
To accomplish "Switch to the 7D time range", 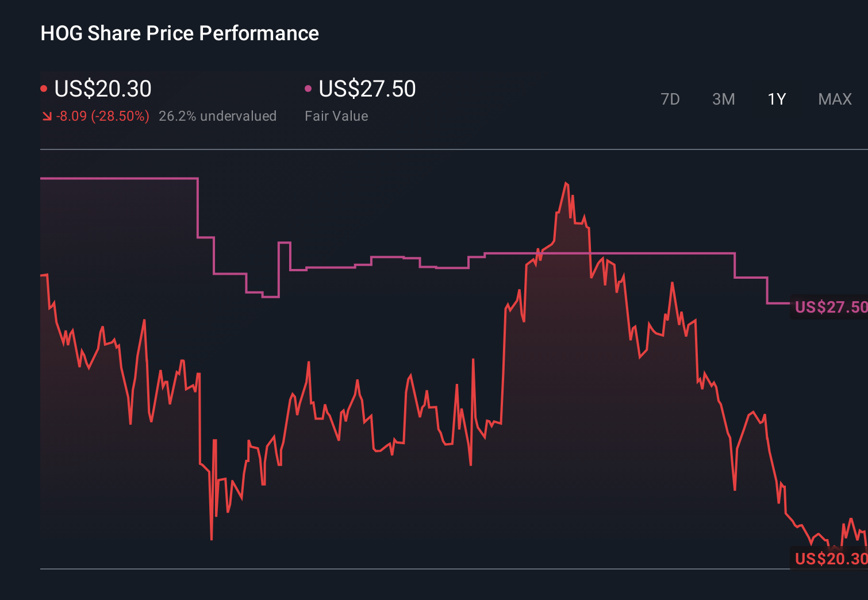I will click(x=670, y=99).
